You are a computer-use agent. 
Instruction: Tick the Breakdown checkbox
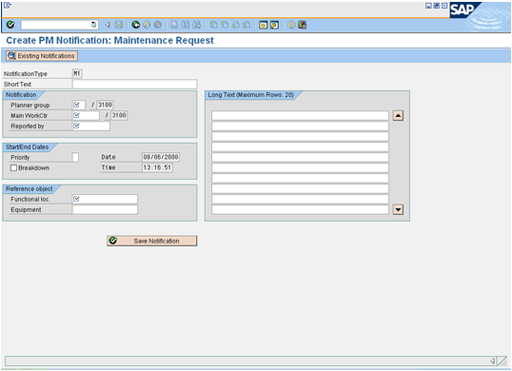tap(14, 168)
